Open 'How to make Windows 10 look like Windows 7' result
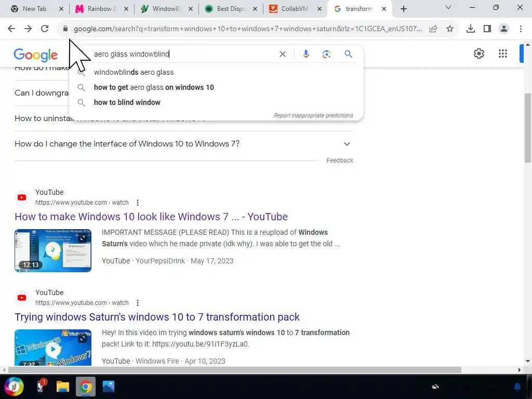This screenshot has width=532, height=399. click(x=151, y=217)
